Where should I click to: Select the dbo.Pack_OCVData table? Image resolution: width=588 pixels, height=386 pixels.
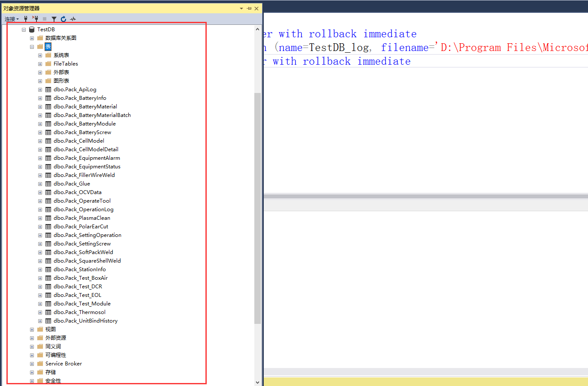(78, 192)
